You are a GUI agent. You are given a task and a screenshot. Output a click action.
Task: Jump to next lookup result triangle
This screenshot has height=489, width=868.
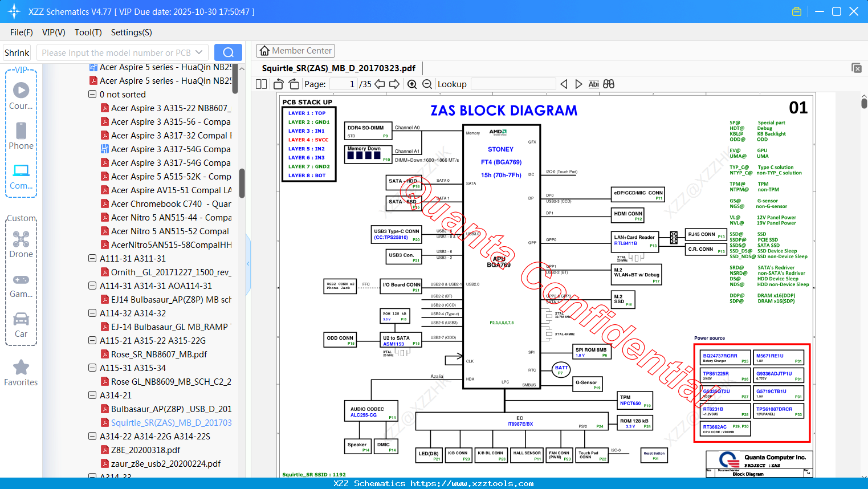578,84
